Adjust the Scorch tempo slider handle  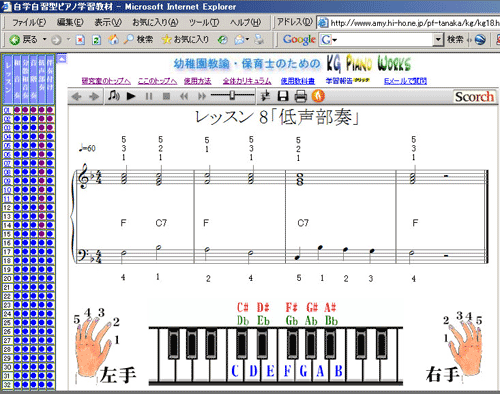pos(232,96)
